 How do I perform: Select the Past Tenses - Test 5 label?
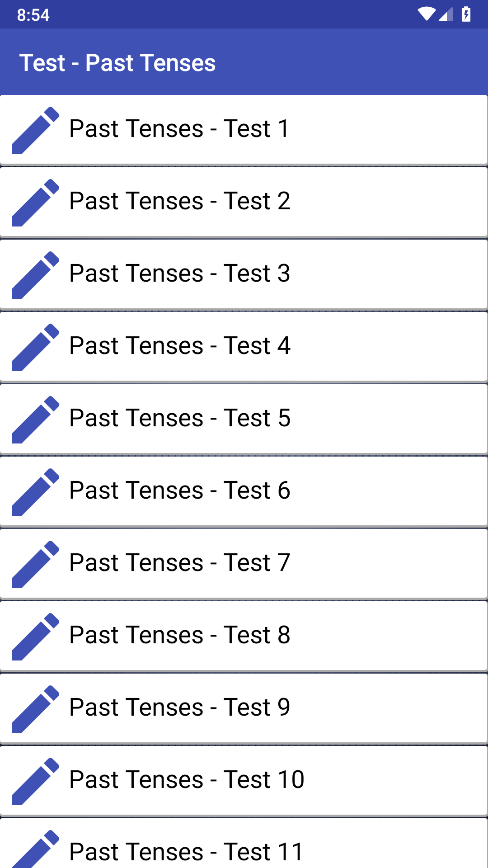[x=179, y=418]
